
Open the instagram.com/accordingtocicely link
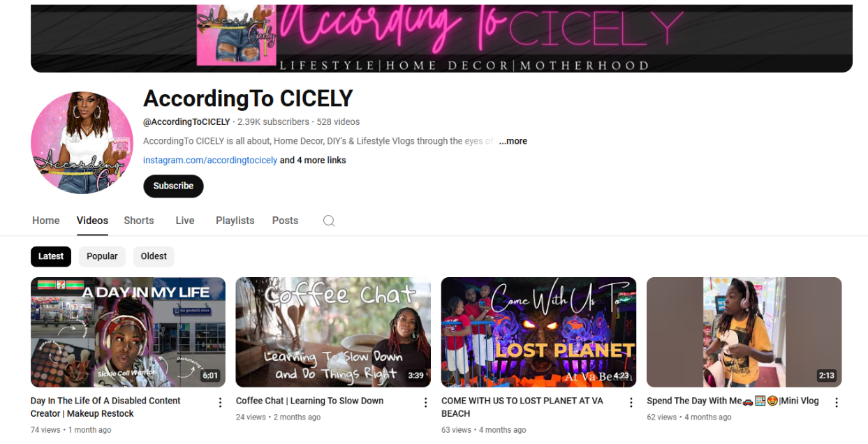210,161
